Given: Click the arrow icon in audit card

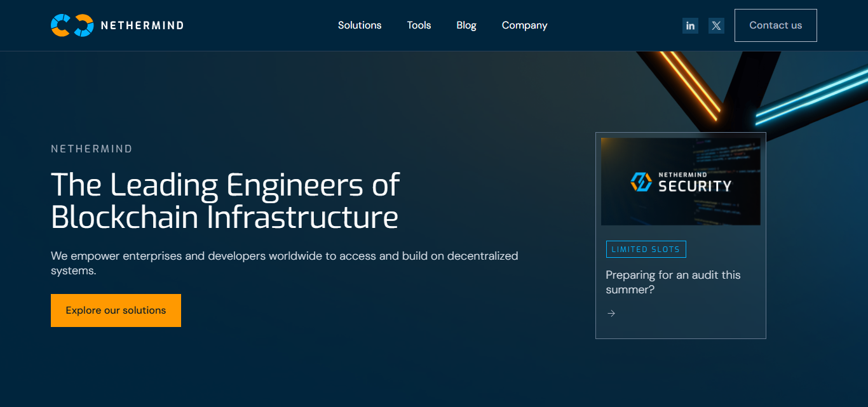Looking at the screenshot, I should [x=611, y=313].
